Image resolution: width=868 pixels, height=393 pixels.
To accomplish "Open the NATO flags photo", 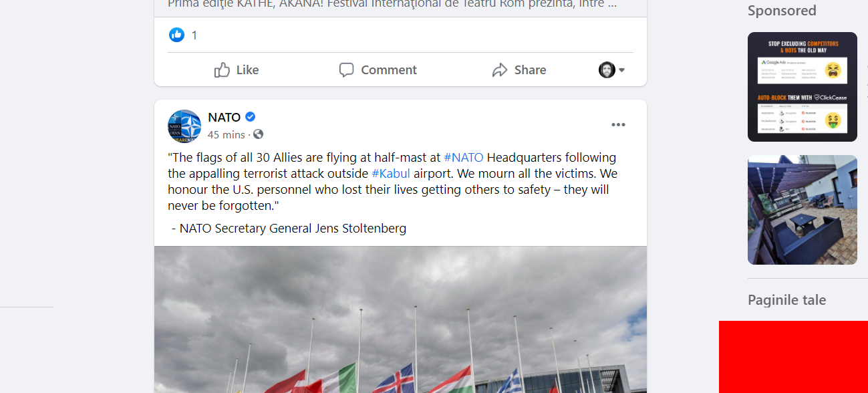I will [x=400, y=319].
